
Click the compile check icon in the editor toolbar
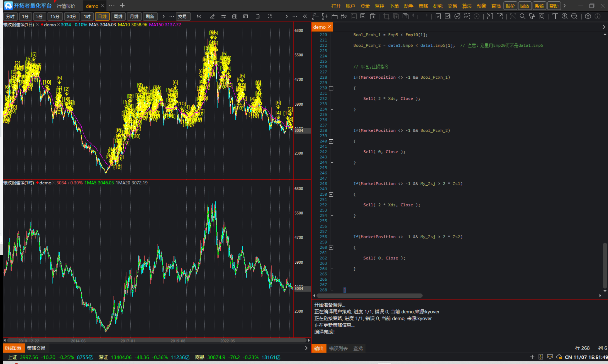click(438, 17)
